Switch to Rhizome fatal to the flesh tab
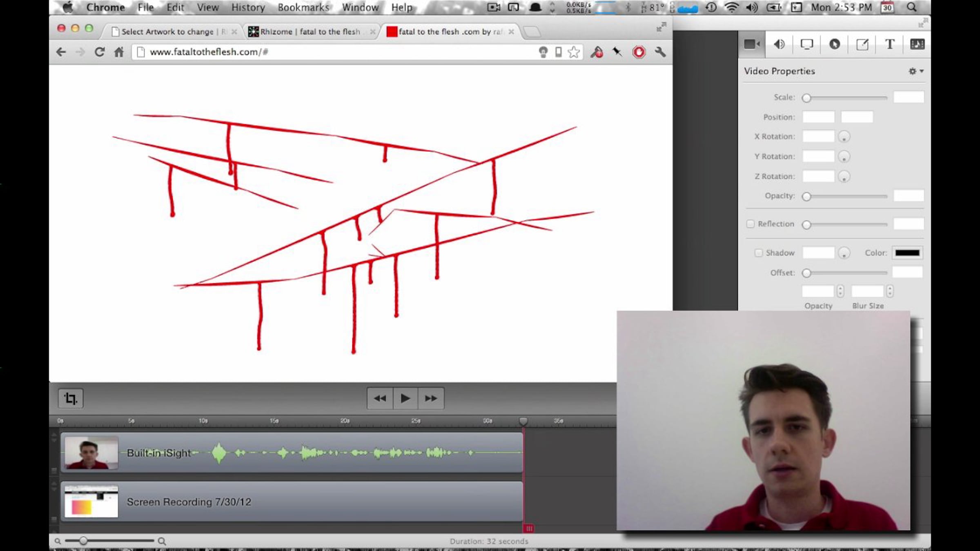The width and height of the screenshot is (980, 551). [x=310, y=31]
